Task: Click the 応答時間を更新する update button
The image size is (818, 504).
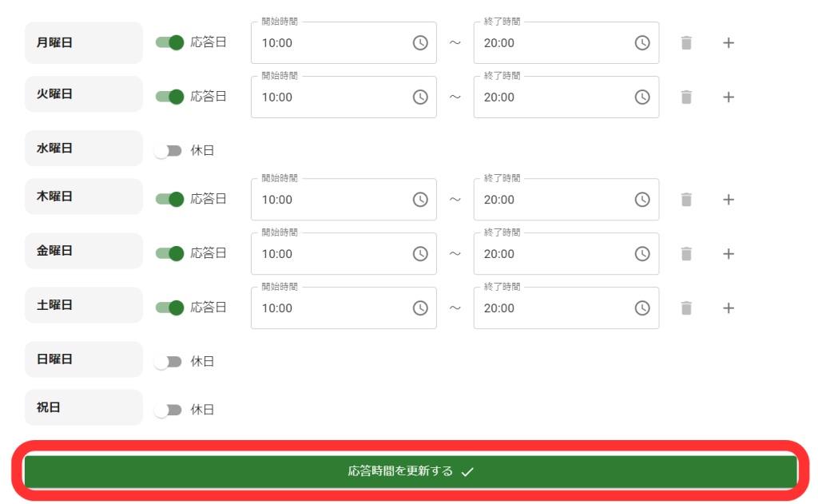Action: 409,471
